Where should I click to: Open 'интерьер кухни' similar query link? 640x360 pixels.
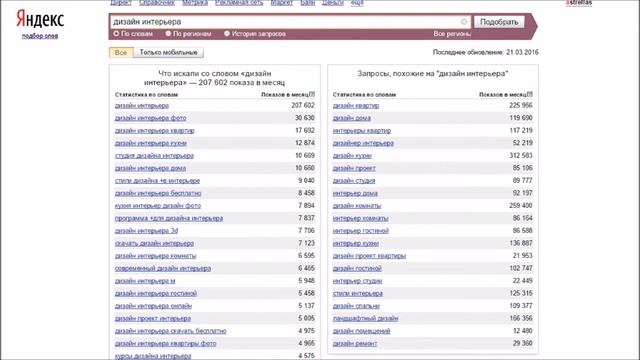(356, 243)
